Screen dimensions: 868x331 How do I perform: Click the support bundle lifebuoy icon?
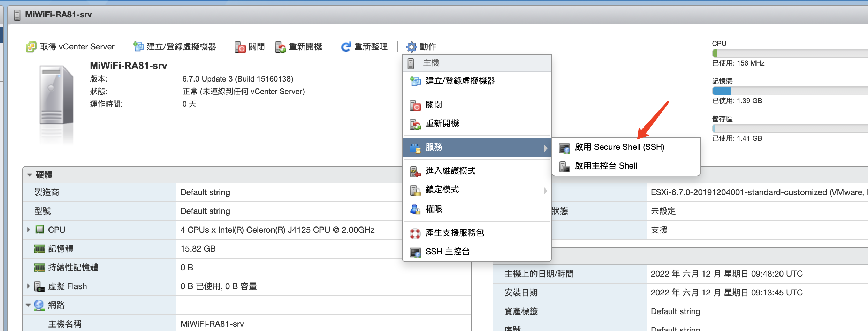[415, 233]
